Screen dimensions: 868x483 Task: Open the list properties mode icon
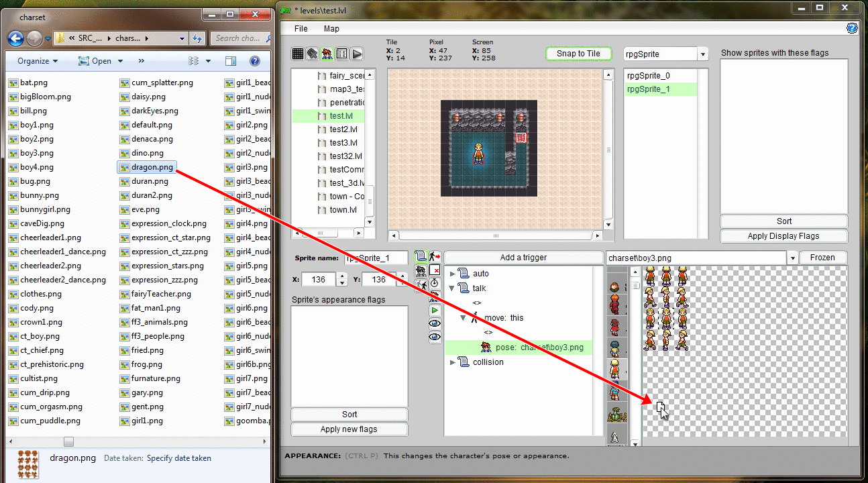click(342, 54)
